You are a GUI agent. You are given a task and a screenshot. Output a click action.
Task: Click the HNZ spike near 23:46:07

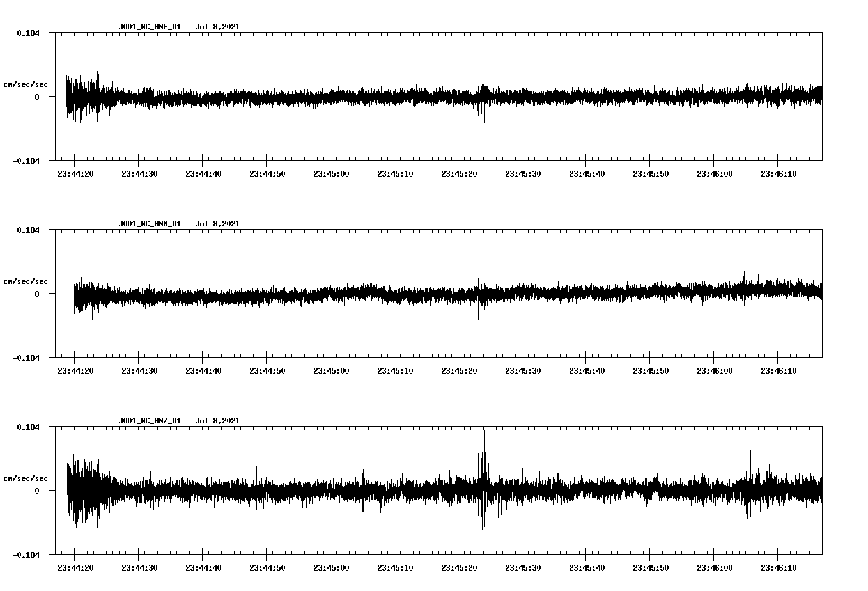pos(759,483)
